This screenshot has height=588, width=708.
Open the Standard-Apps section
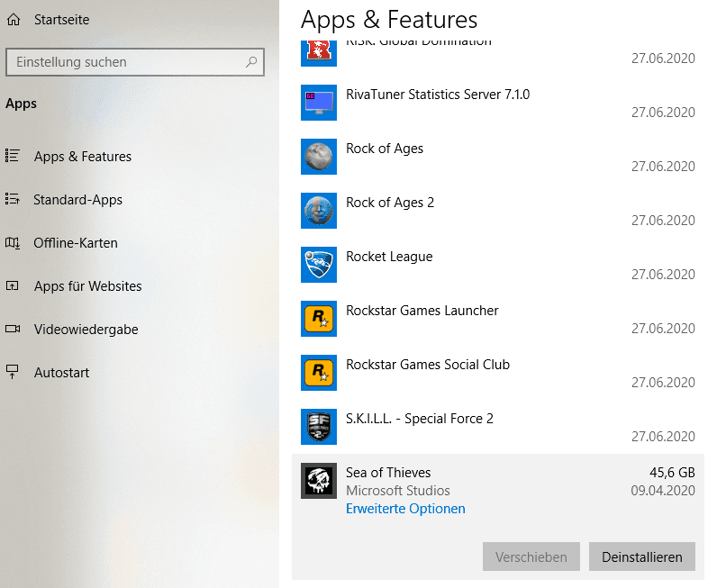77,200
